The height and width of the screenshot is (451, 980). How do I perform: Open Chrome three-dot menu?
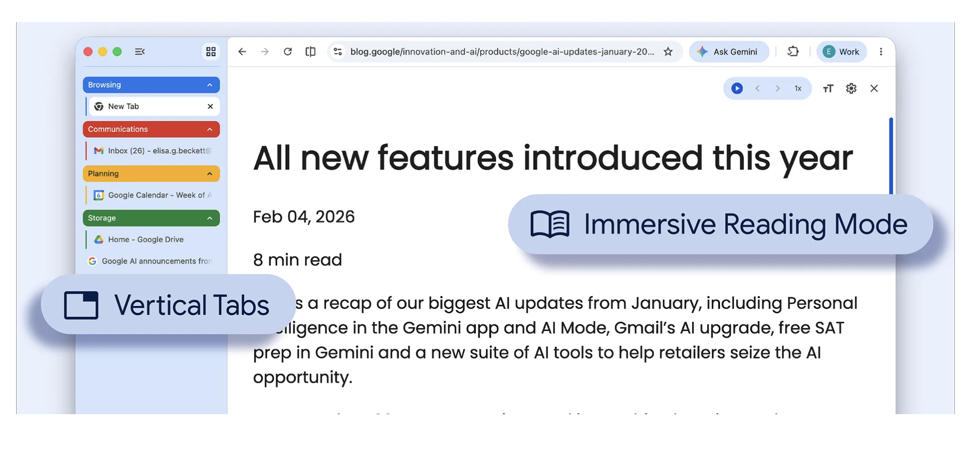point(881,52)
